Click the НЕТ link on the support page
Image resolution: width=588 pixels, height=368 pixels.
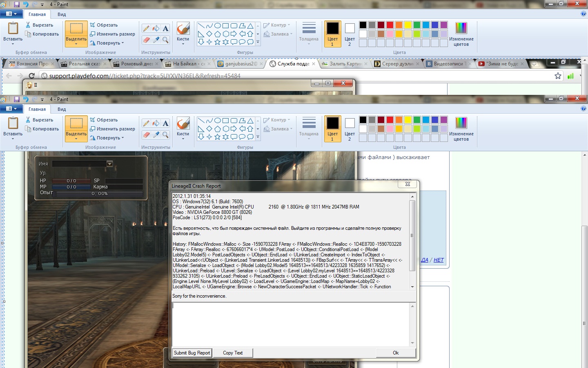point(439,260)
